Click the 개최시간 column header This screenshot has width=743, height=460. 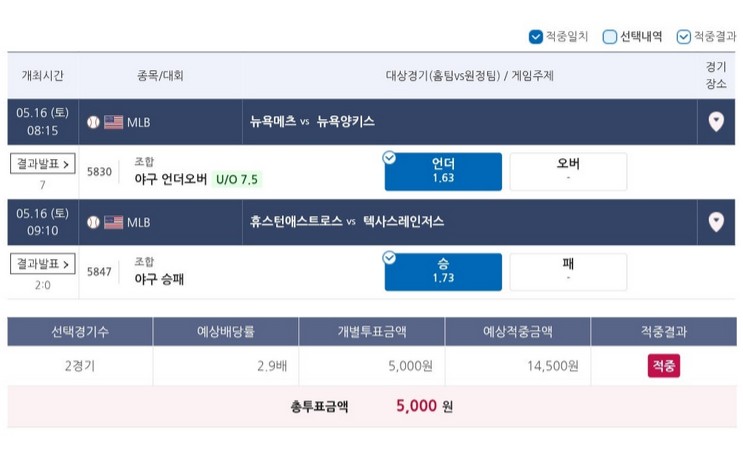pos(43,76)
